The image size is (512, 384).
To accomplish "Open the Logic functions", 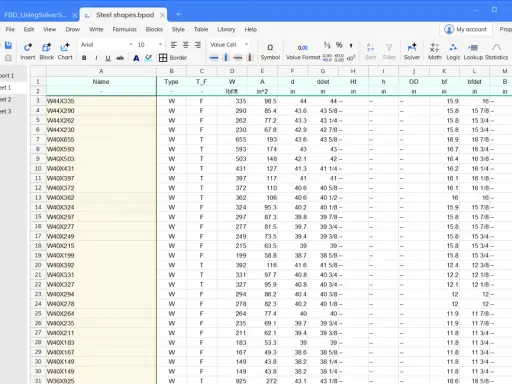I will 453,52.
